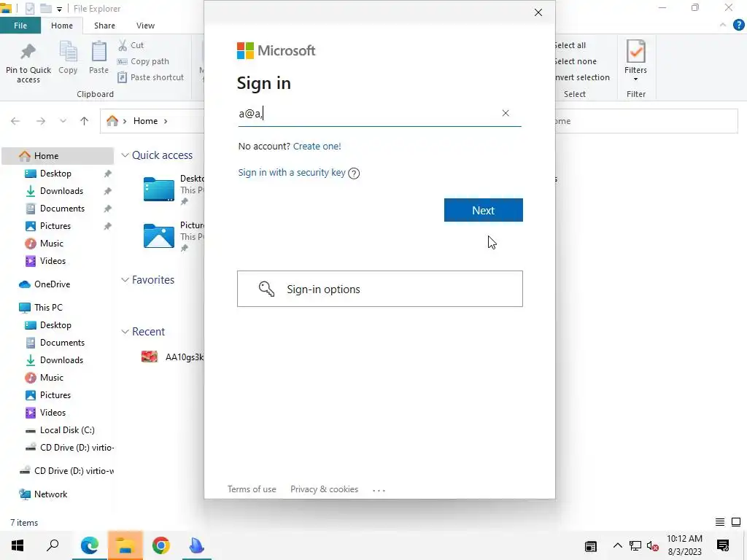The width and height of the screenshot is (747, 560).
Task: Switch to the Share ribbon tab
Action: click(x=104, y=26)
